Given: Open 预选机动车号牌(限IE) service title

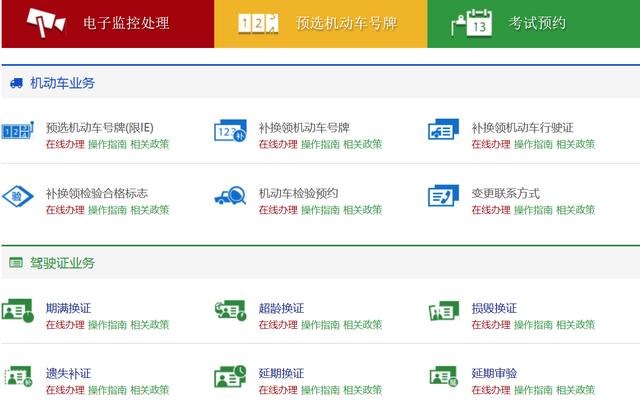Looking at the screenshot, I should 100,128.
